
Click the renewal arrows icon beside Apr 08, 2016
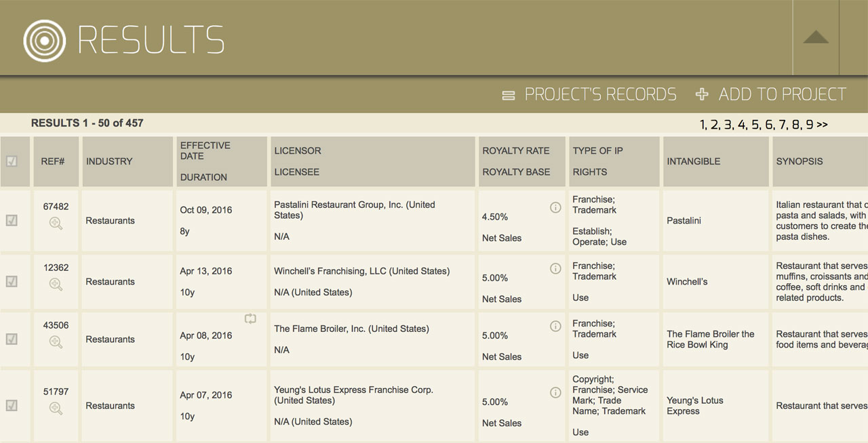coord(250,318)
